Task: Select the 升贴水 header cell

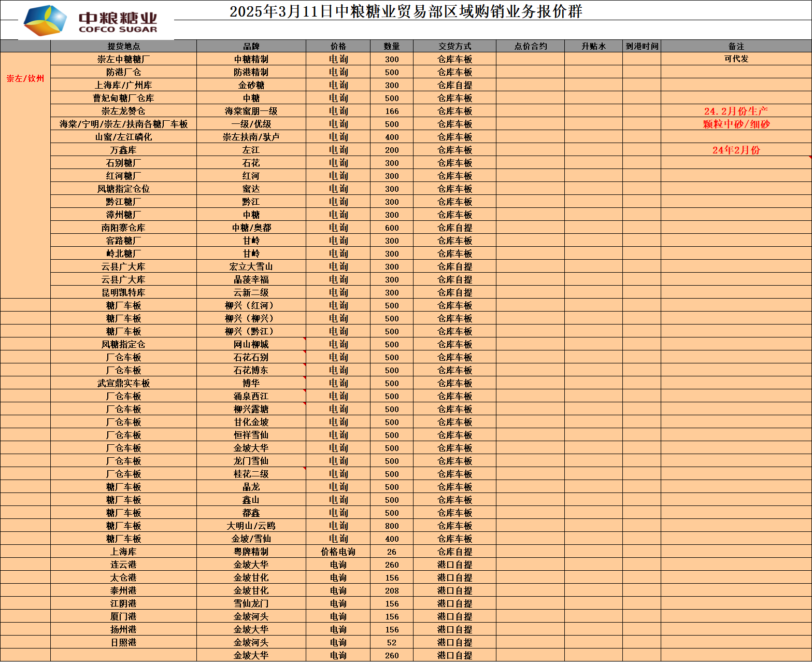Action: click(593, 46)
